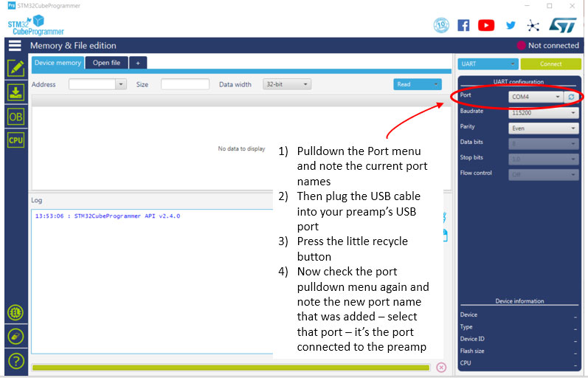Open the CPU panel icon

coord(15,140)
